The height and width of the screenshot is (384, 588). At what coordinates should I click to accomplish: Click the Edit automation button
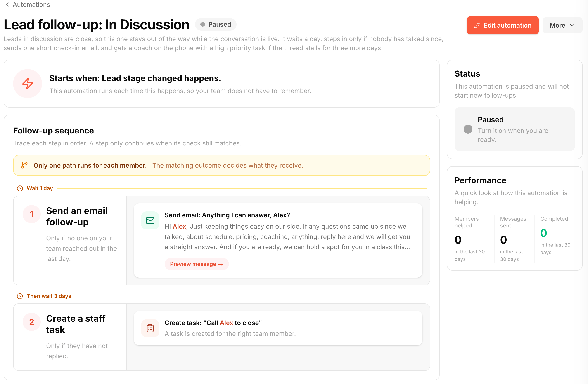pyautogui.click(x=503, y=25)
